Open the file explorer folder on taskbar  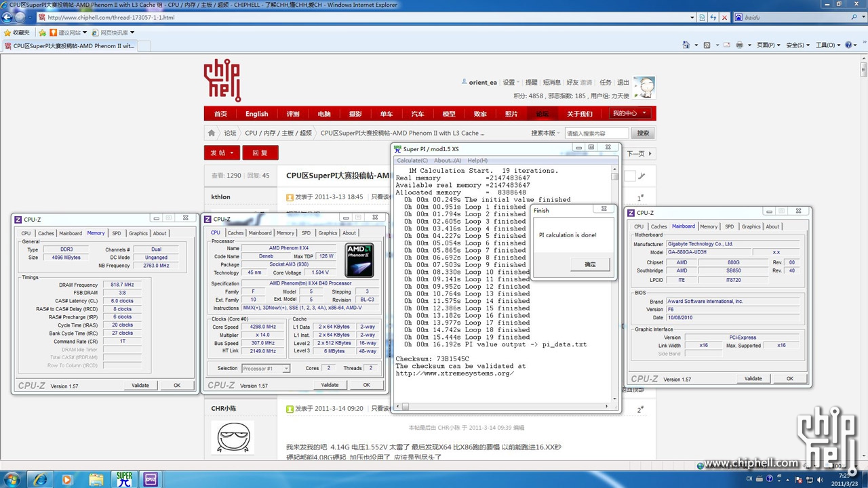coord(96,479)
